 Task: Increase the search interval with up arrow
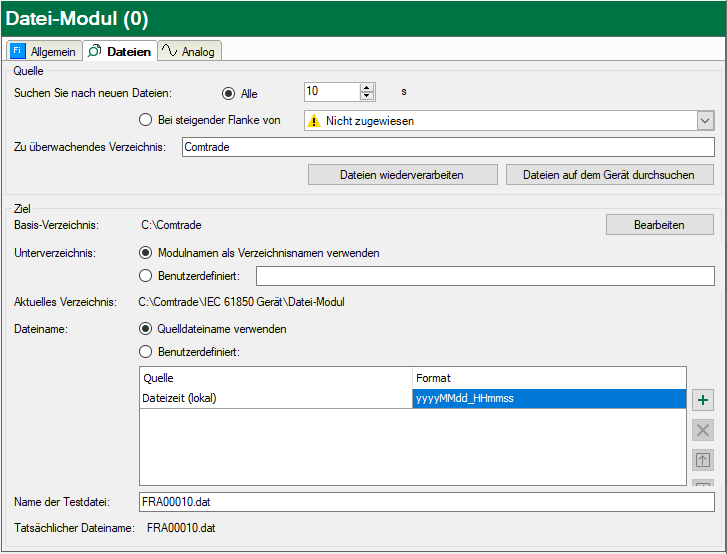click(367, 87)
